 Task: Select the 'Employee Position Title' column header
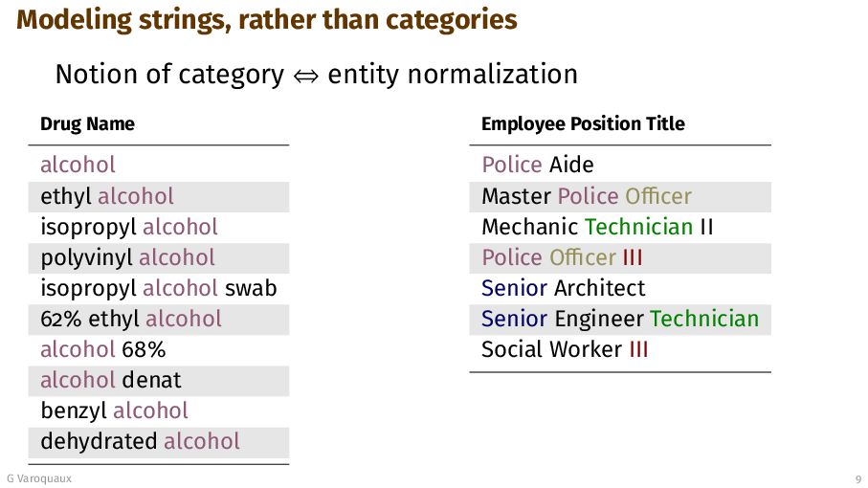pos(583,124)
